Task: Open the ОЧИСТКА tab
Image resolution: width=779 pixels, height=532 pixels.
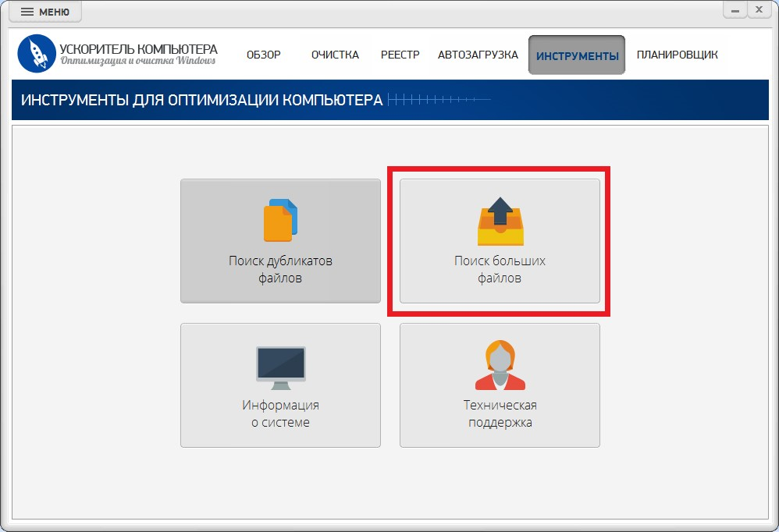Action: tap(336, 55)
